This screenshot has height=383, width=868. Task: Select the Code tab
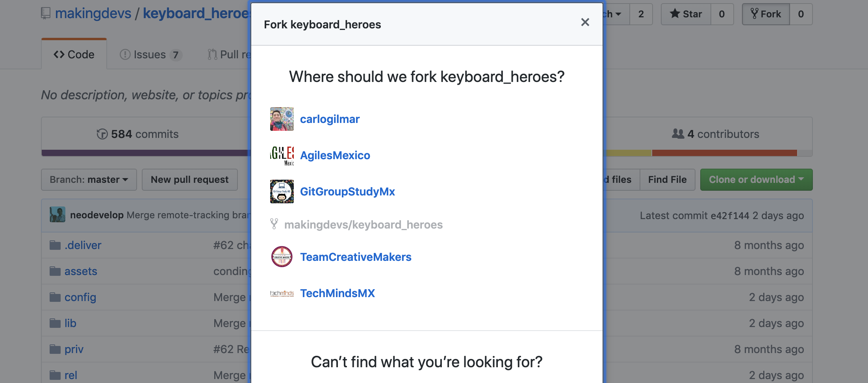coord(74,54)
